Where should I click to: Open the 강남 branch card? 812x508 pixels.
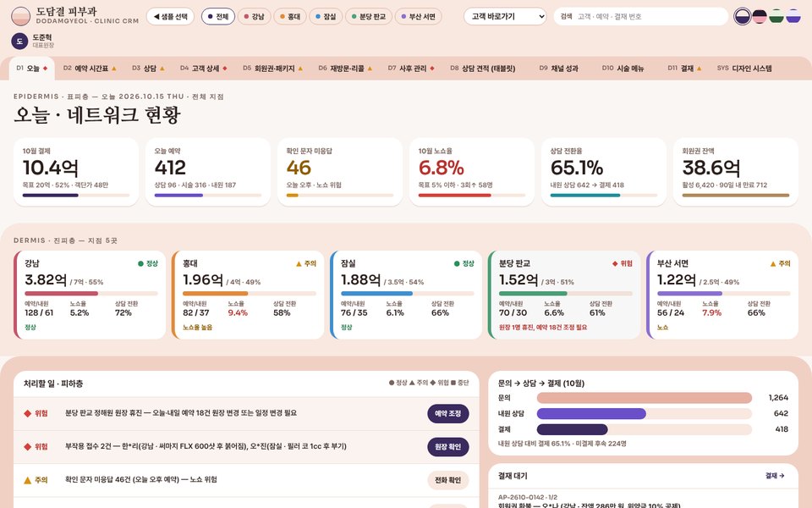91,295
